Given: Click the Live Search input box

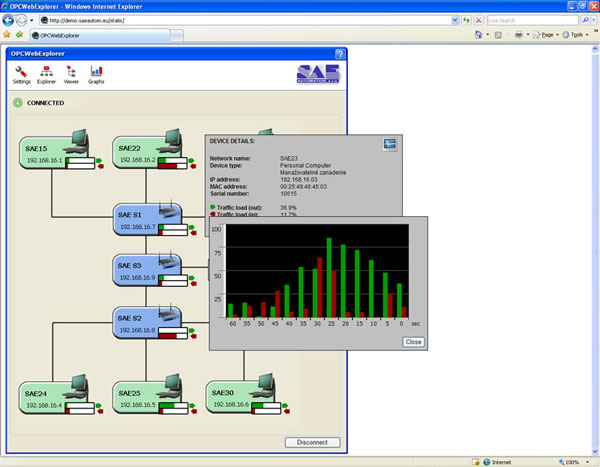Looking at the screenshot, I should (x=533, y=20).
